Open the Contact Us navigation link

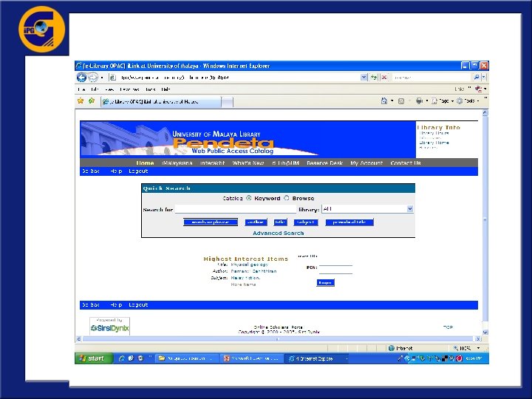point(406,163)
